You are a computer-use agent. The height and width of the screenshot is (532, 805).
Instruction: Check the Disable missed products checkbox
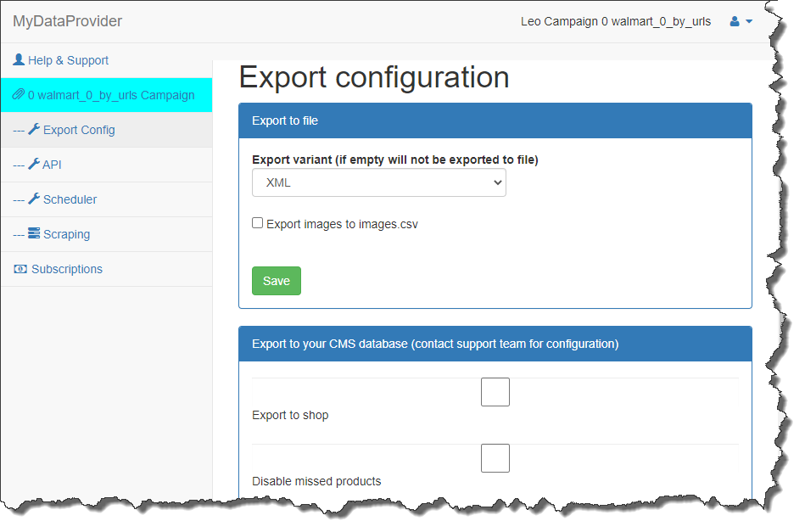point(495,458)
